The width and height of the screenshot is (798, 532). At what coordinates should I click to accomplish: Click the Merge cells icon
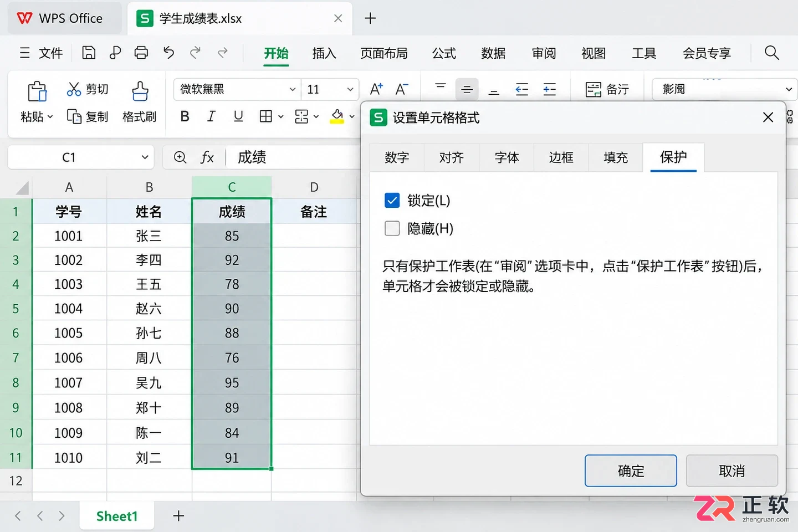click(301, 116)
